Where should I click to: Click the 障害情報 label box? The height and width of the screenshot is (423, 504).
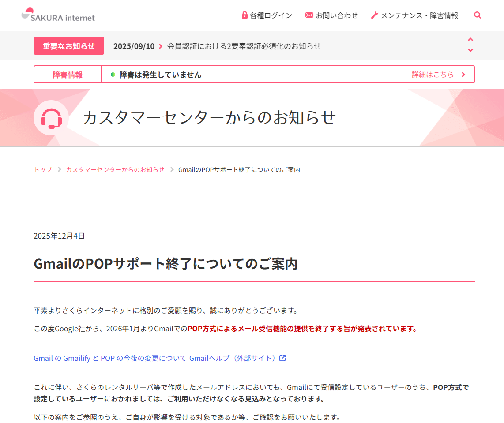coord(68,75)
